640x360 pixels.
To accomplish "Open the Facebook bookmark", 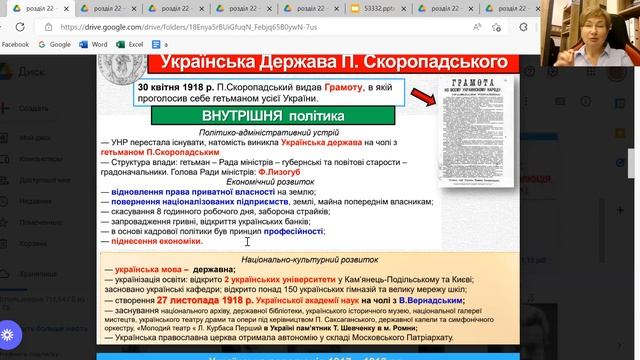I will pyautogui.click(x=15, y=44).
